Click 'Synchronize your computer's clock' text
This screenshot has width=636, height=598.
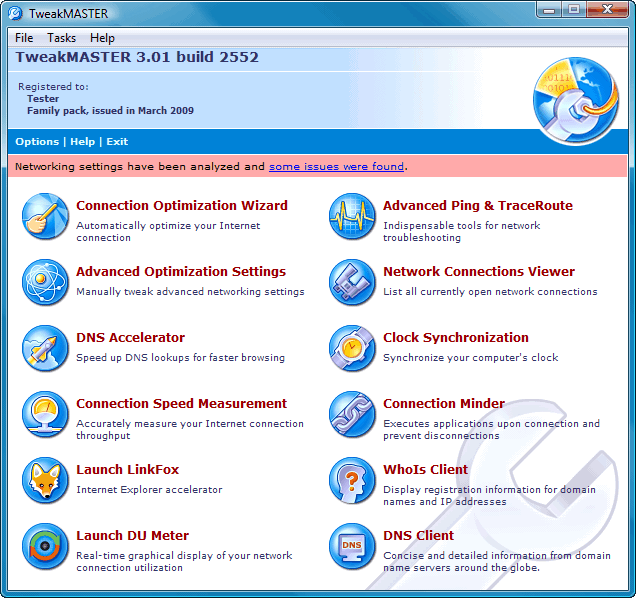471,358
